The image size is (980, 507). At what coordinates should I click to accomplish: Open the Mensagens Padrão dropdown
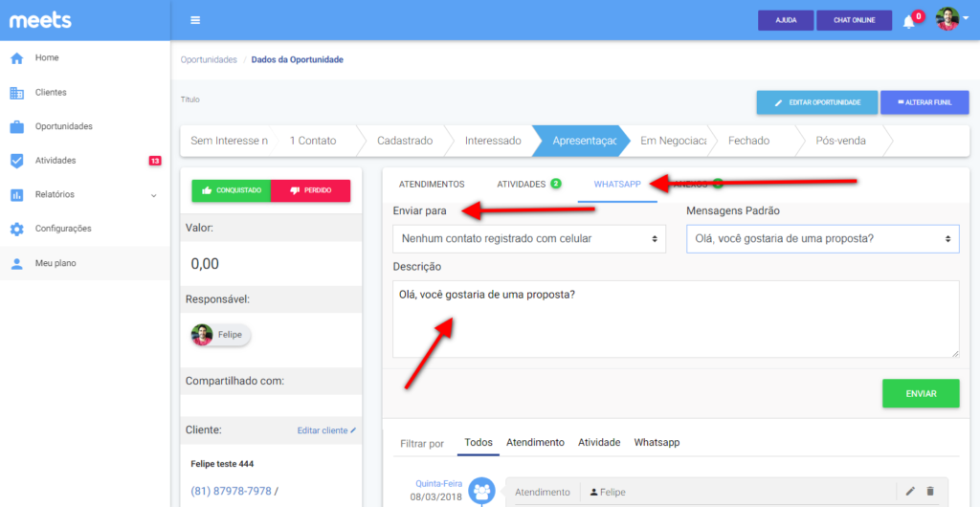coord(822,238)
